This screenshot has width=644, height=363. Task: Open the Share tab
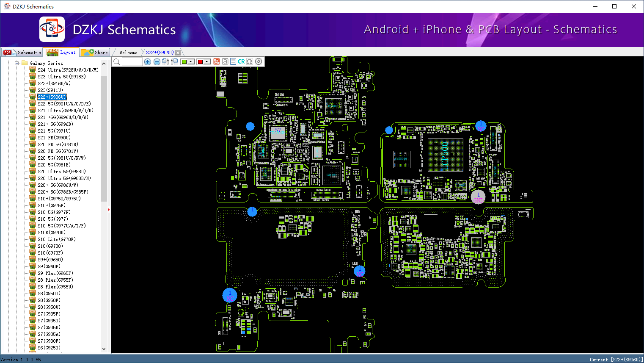pos(95,53)
